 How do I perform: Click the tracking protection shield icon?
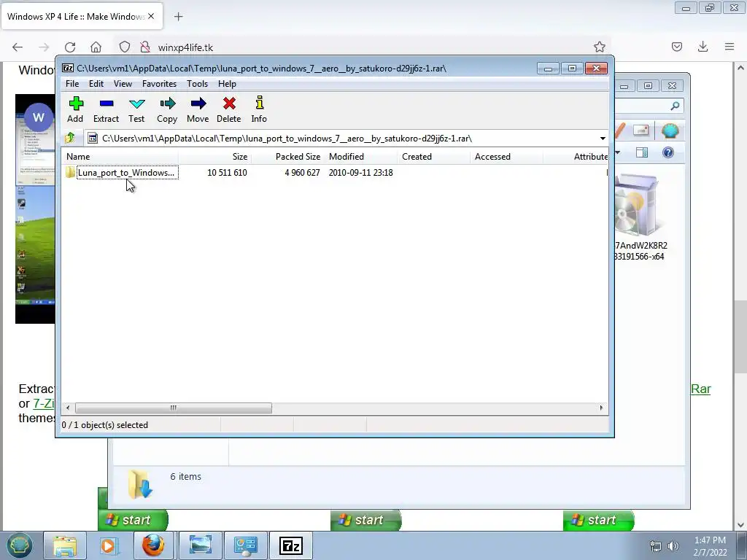coord(124,47)
